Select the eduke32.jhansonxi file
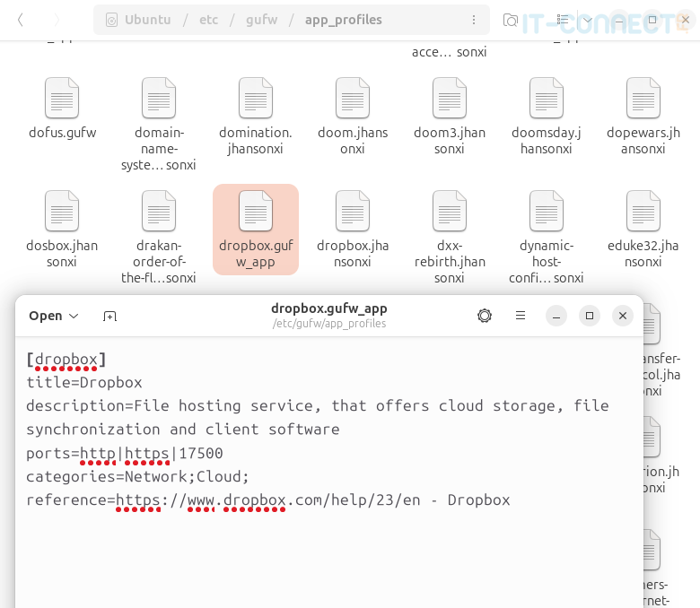This screenshot has width=700, height=608. pos(643,230)
